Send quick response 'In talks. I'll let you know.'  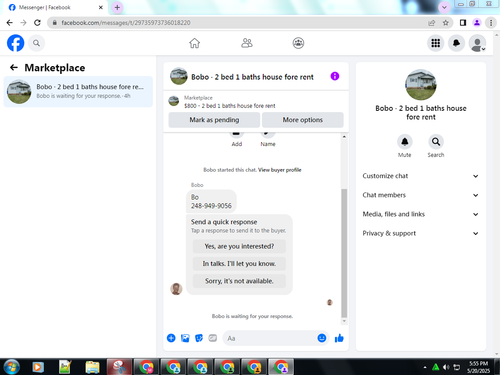(x=239, y=264)
